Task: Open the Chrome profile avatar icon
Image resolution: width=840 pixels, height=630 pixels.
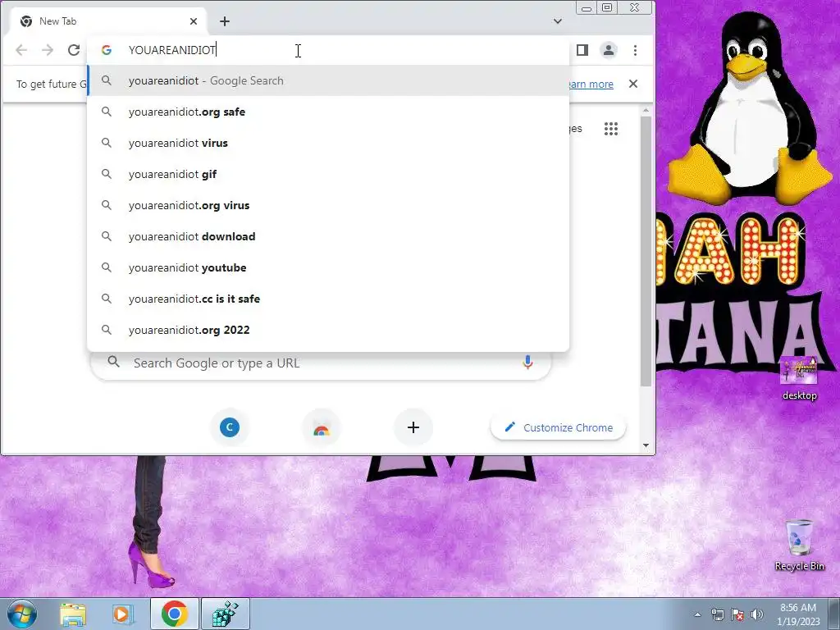Action: (609, 50)
